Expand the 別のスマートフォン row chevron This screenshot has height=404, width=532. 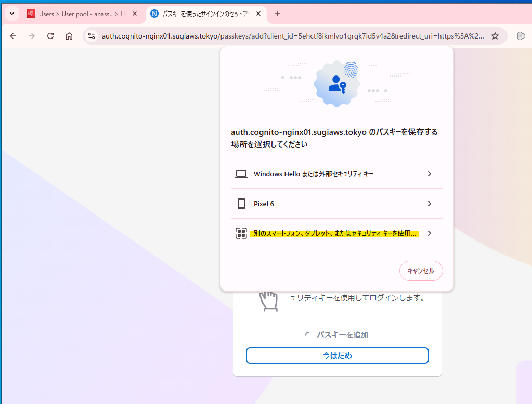point(429,233)
